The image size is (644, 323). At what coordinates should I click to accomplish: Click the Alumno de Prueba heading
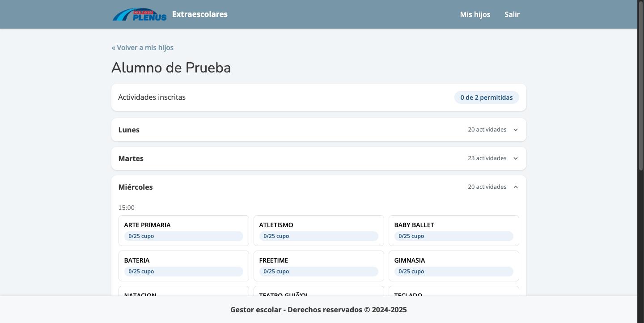point(171,68)
